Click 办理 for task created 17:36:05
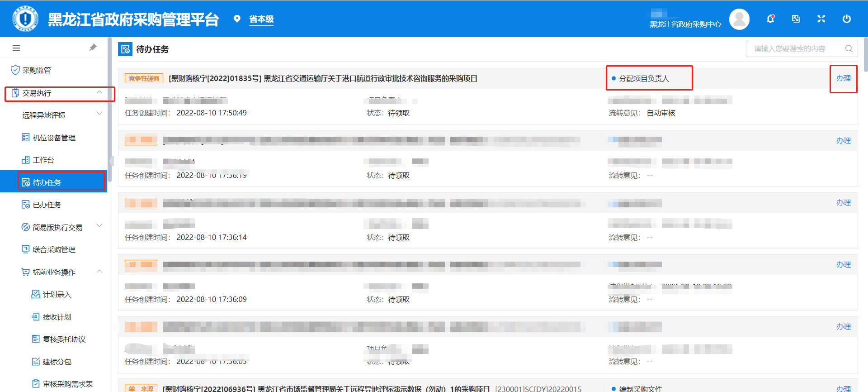Image resolution: width=868 pixels, height=392 pixels. [x=844, y=326]
